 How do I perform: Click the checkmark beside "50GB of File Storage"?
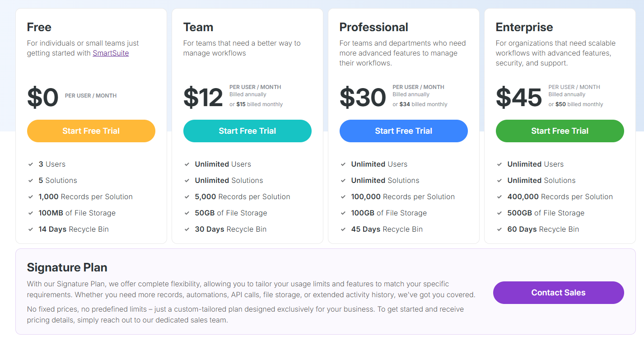[187, 213]
